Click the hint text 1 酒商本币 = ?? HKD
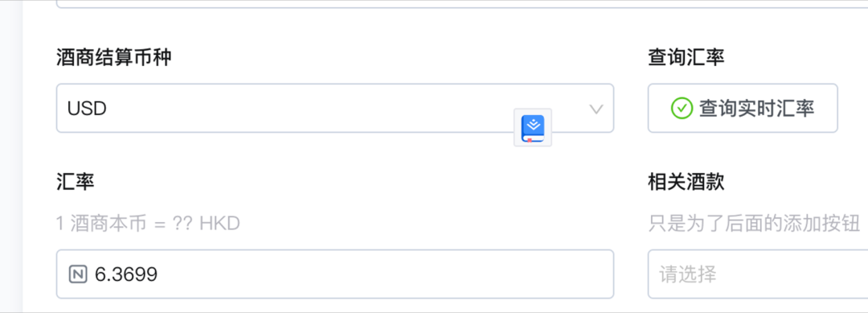 click(149, 224)
